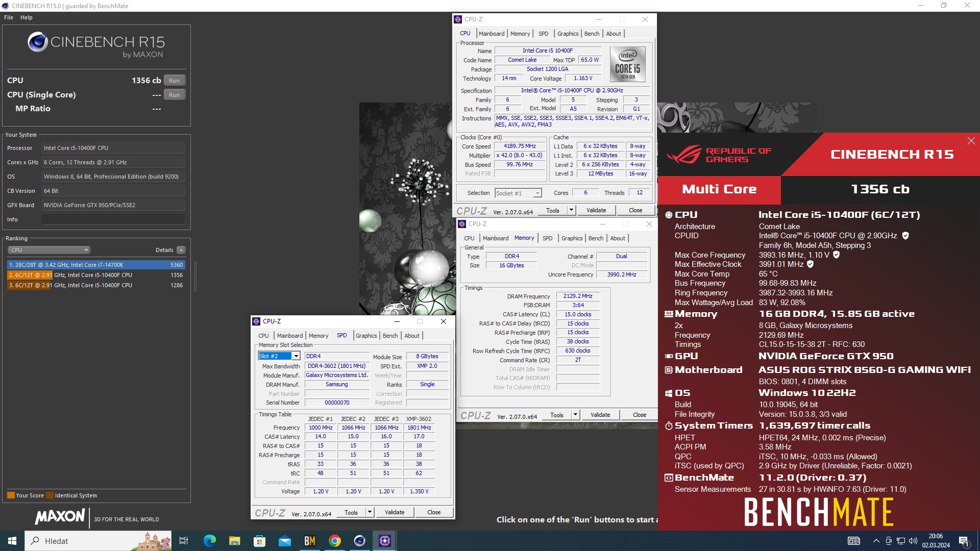This screenshot has height=551, width=980.
Task: Open the notification center icon
Action: [x=964, y=541]
